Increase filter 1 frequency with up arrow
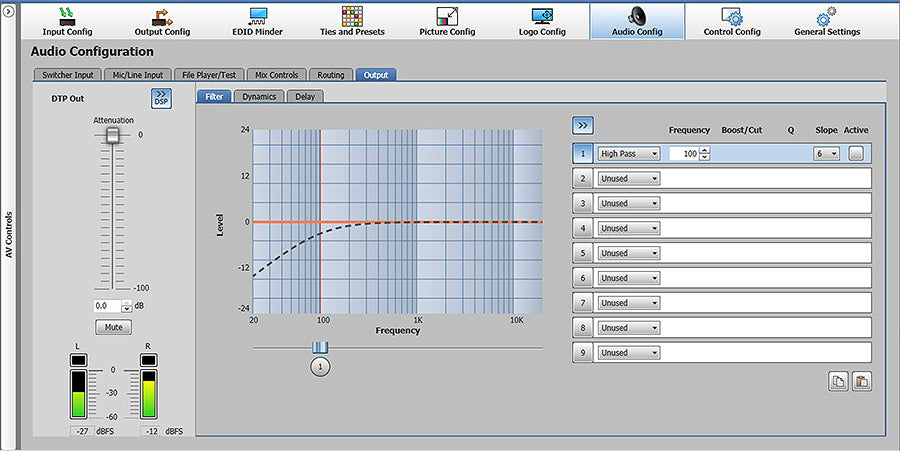 pyautogui.click(x=705, y=150)
